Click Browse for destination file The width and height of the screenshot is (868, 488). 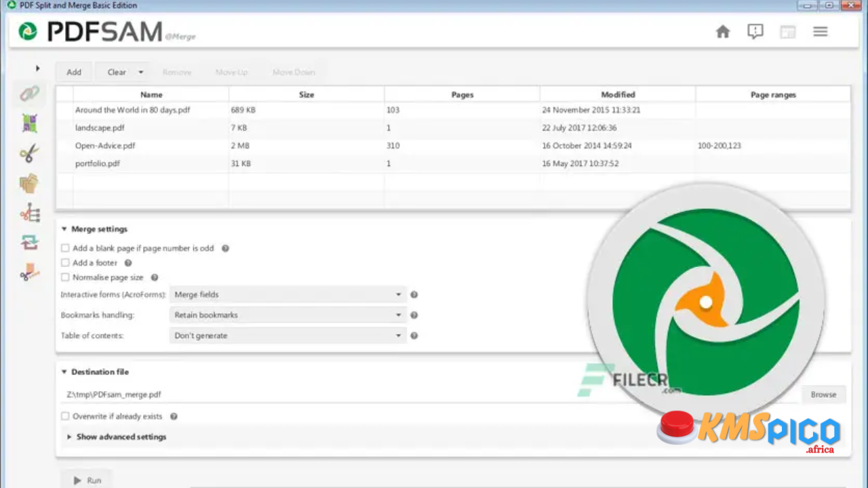823,394
